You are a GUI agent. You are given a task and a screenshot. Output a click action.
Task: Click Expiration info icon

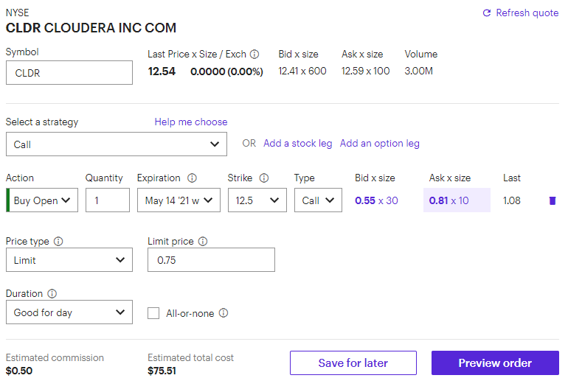tap(192, 178)
